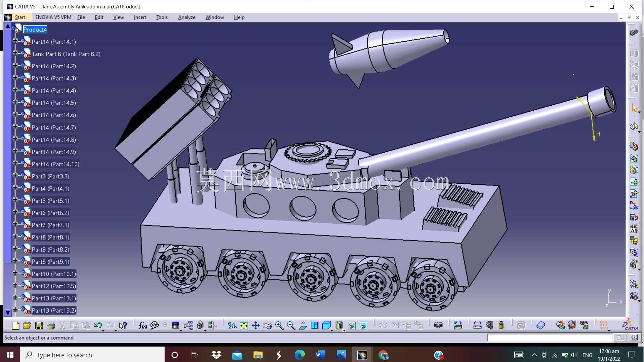Viewport: 644px width, 362px height.
Task: Click the What's This help pointer icon
Action: point(123,325)
